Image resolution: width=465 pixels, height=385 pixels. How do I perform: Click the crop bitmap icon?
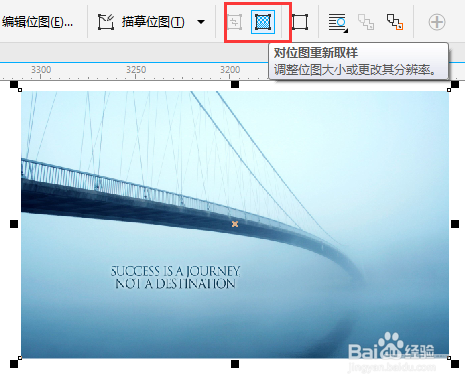click(x=235, y=22)
